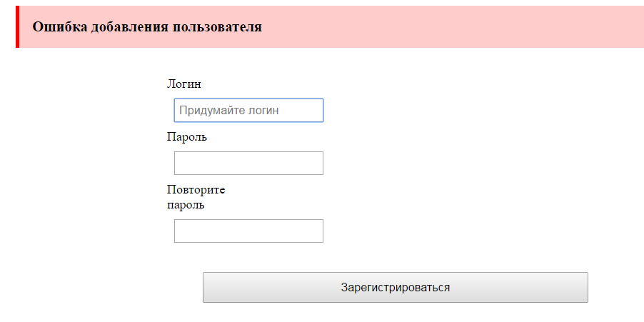Click the Пароль input box
The width and height of the screenshot is (644, 322).
(x=248, y=163)
